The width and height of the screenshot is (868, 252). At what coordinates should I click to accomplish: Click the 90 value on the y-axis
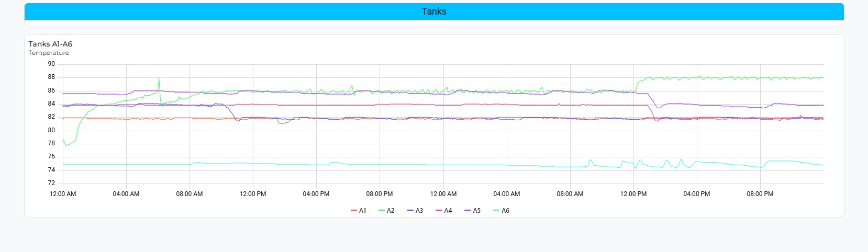pyautogui.click(x=51, y=64)
